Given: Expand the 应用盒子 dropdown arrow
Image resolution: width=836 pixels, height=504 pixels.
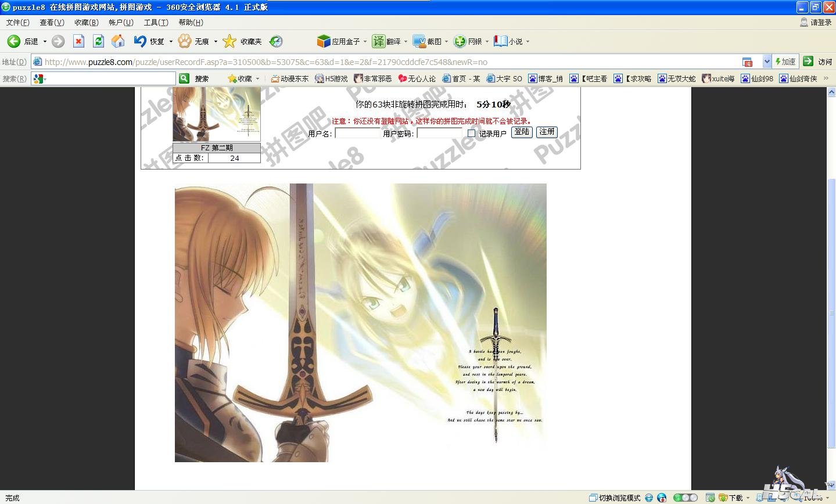Looking at the screenshot, I should click(365, 42).
